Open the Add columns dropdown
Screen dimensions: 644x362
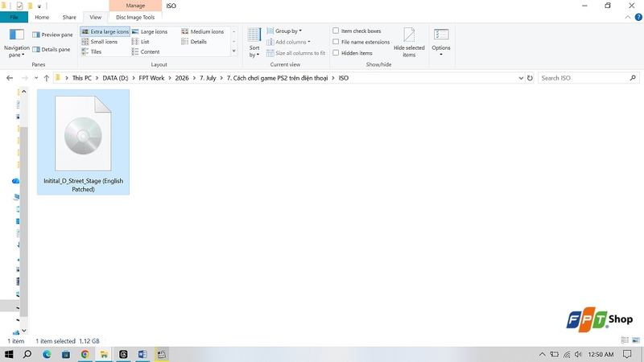[x=289, y=42]
